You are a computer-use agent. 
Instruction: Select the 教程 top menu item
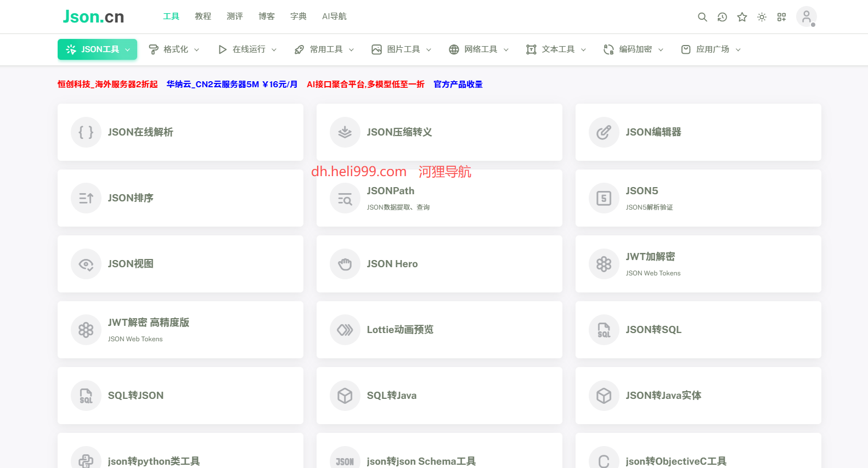click(203, 16)
